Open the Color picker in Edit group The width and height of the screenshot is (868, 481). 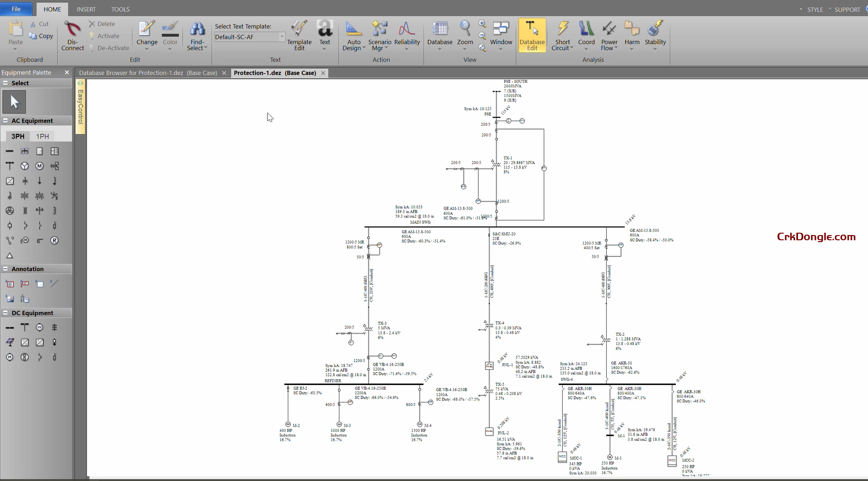click(170, 33)
